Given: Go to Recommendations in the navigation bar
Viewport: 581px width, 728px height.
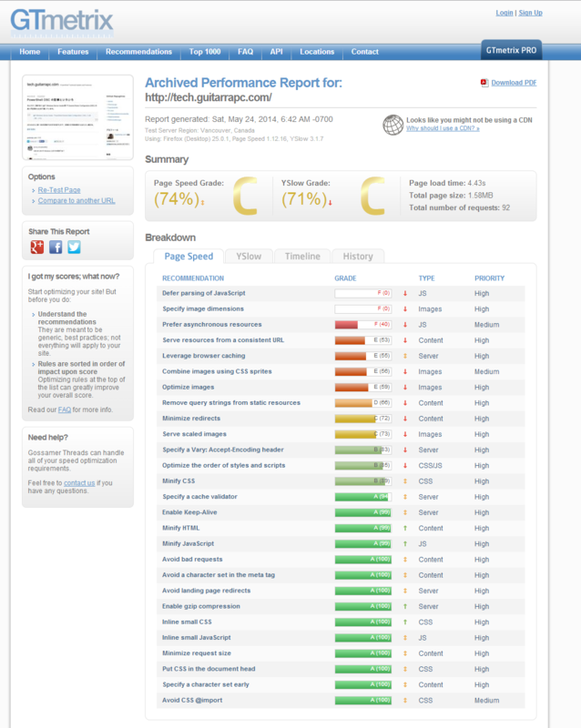Looking at the screenshot, I should click(138, 52).
